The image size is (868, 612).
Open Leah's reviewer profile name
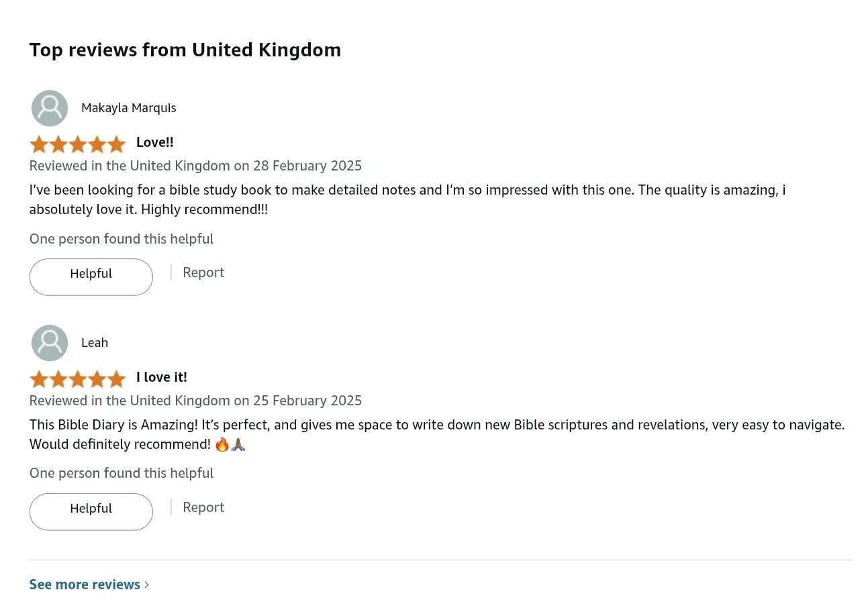pos(95,343)
